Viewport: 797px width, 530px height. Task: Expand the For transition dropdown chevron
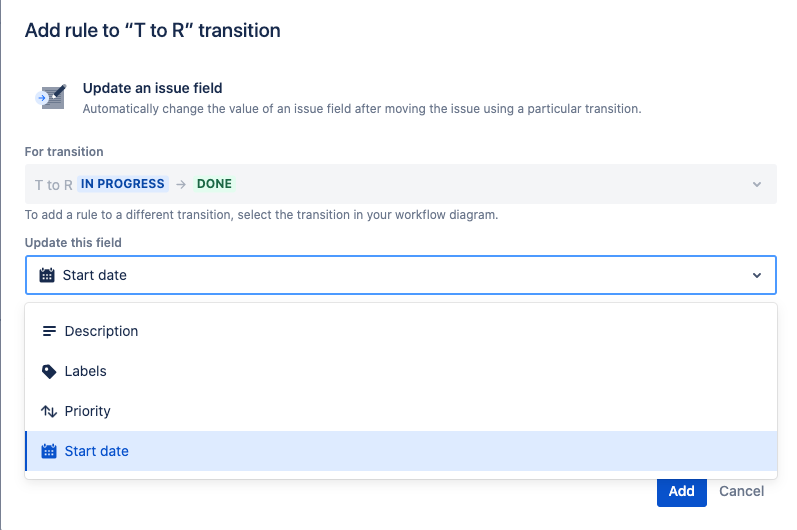tap(757, 184)
